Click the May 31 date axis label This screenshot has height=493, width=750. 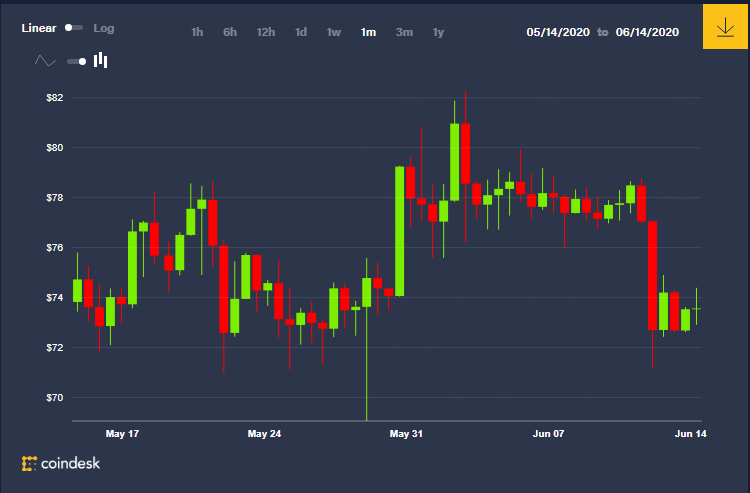tap(406, 434)
